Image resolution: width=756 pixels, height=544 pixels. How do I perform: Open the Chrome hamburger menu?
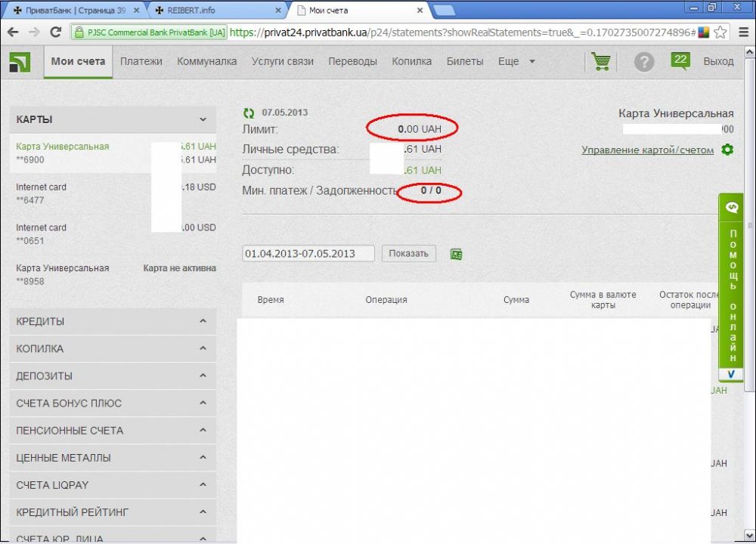pos(743,32)
